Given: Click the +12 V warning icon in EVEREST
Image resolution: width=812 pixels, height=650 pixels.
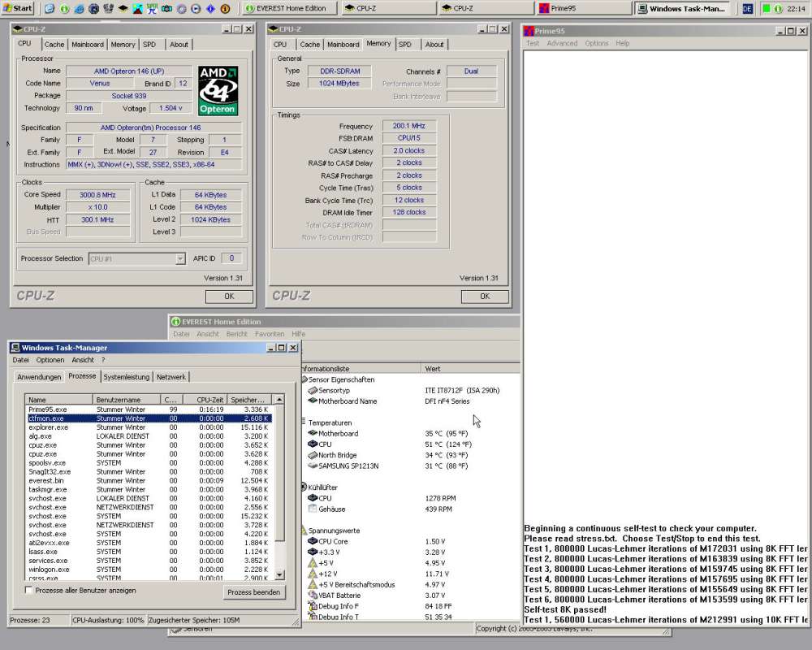Looking at the screenshot, I should tap(313, 574).
